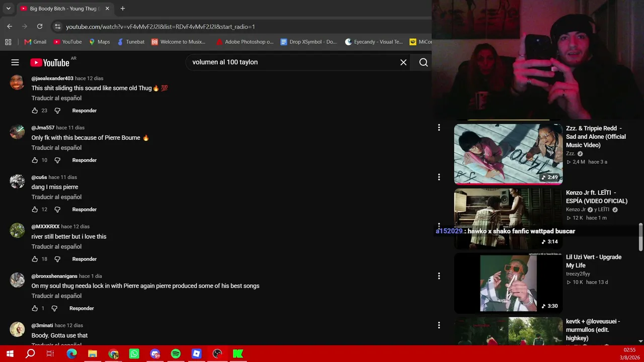Dislike the comment by @cu6s
Image resolution: width=644 pixels, height=362 pixels.
coord(57,209)
